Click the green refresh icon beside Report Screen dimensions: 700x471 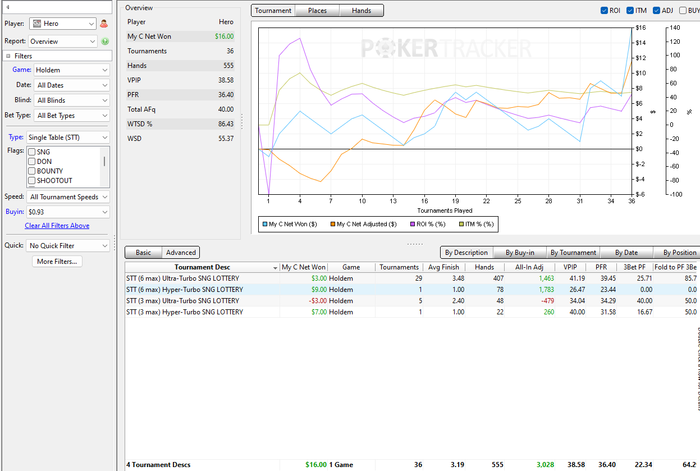(105, 41)
